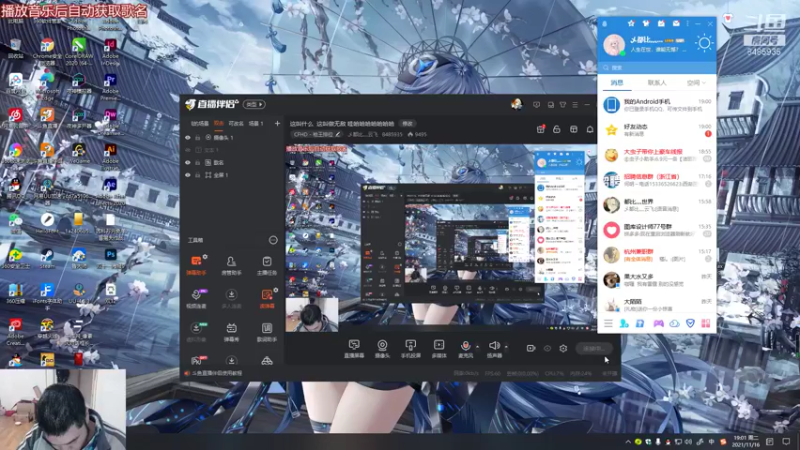Hide the 全屏 1 source
The height and width of the screenshot is (450, 800).
tap(188, 175)
